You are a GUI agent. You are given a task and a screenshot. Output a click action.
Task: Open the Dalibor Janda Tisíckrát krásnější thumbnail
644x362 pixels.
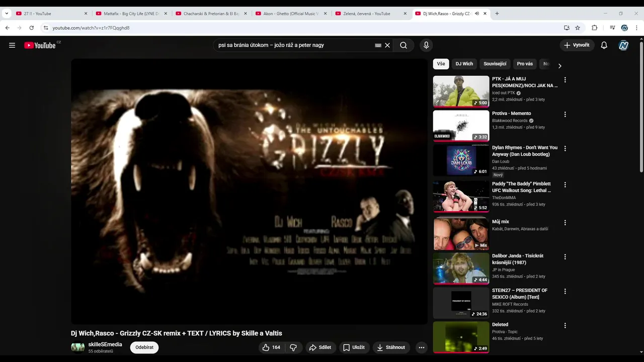tap(461, 268)
